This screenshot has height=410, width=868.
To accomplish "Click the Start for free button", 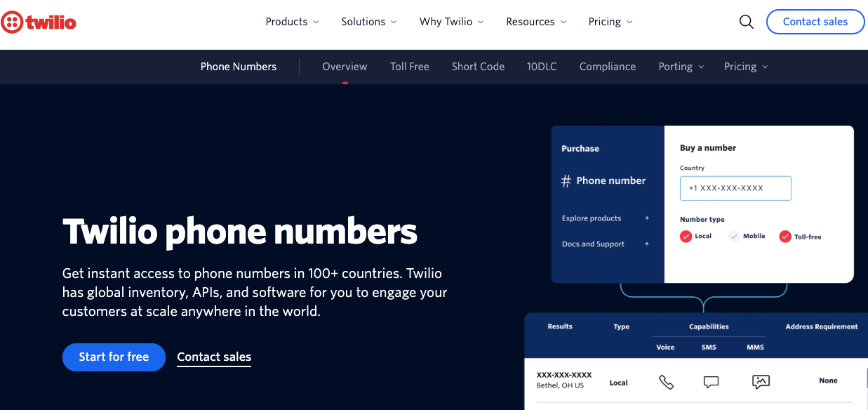I will click(114, 357).
